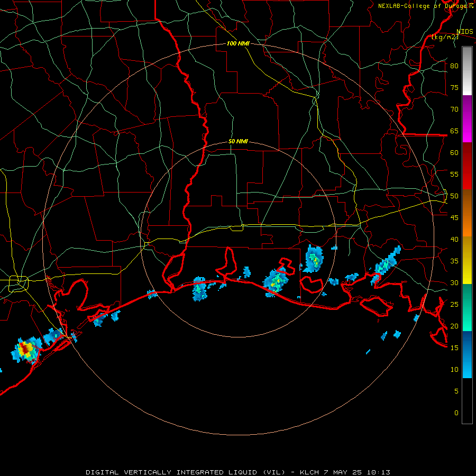Click the 100 NMI range ring label

click(238, 43)
